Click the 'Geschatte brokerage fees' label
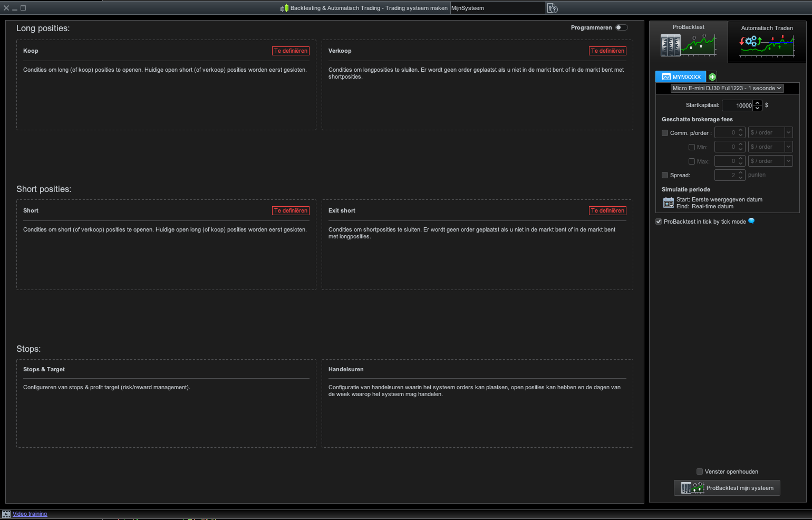The height and width of the screenshot is (520, 812). pos(697,119)
